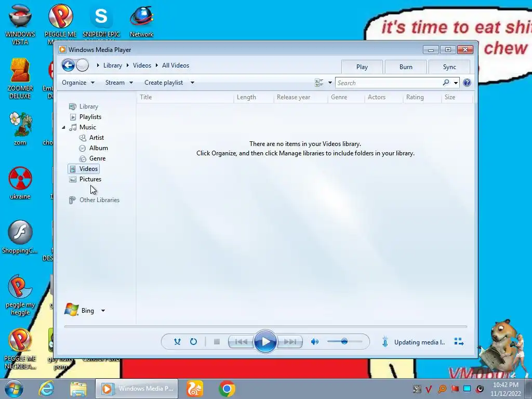Click the Bing online store button
The width and height of the screenshot is (532, 399).
(x=79, y=310)
